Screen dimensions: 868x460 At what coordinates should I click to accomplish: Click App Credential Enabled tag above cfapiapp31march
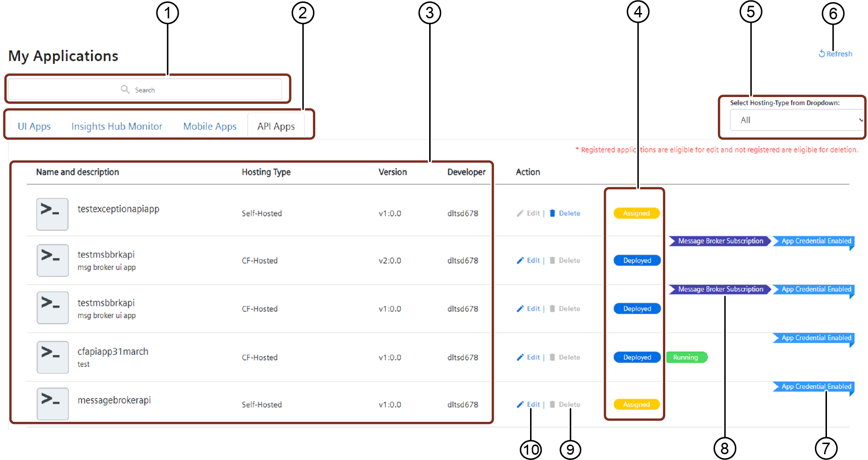(x=814, y=338)
